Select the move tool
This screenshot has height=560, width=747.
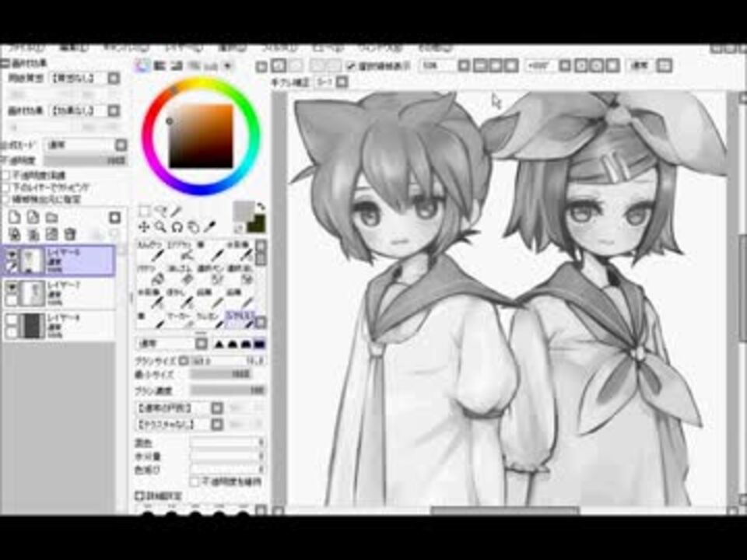pyautogui.click(x=143, y=227)
